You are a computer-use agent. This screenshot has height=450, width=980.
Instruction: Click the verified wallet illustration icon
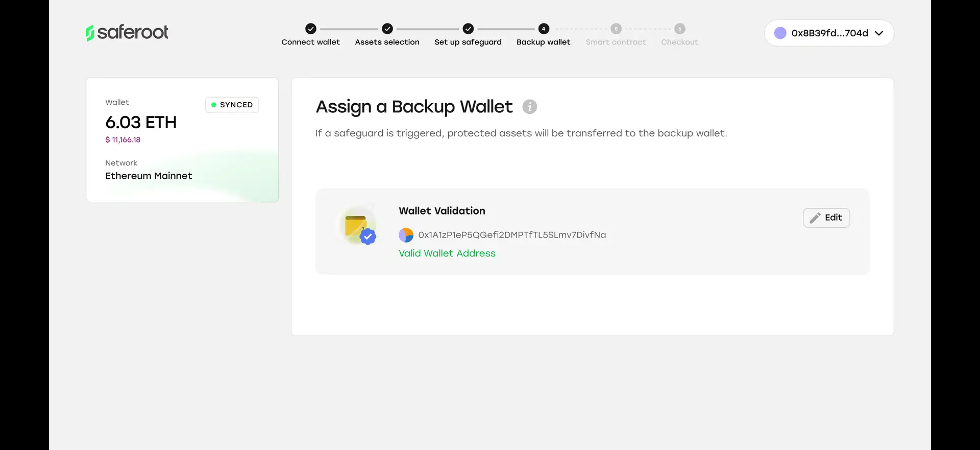point(358,226)
